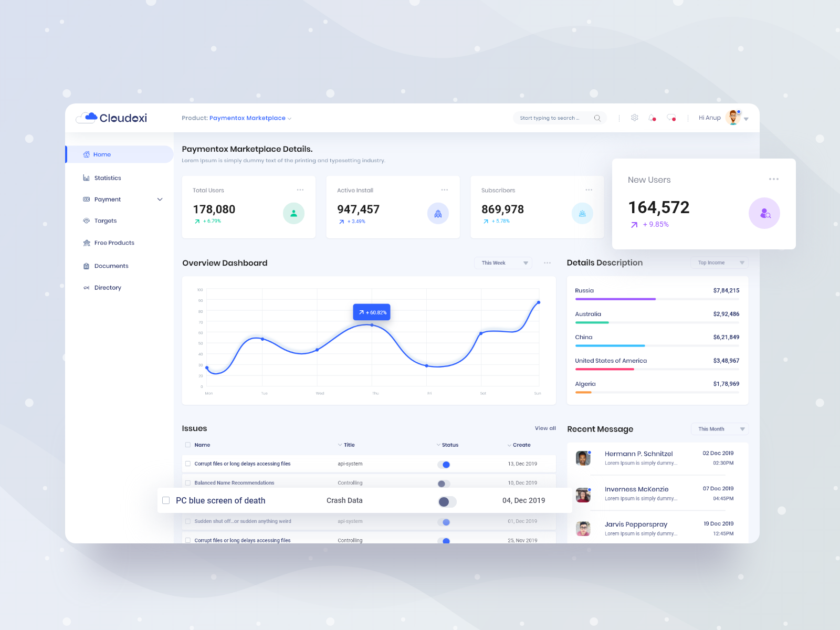Sort by Status column header
The width and height of the screenshot is (840, 630).
[447, 445]
